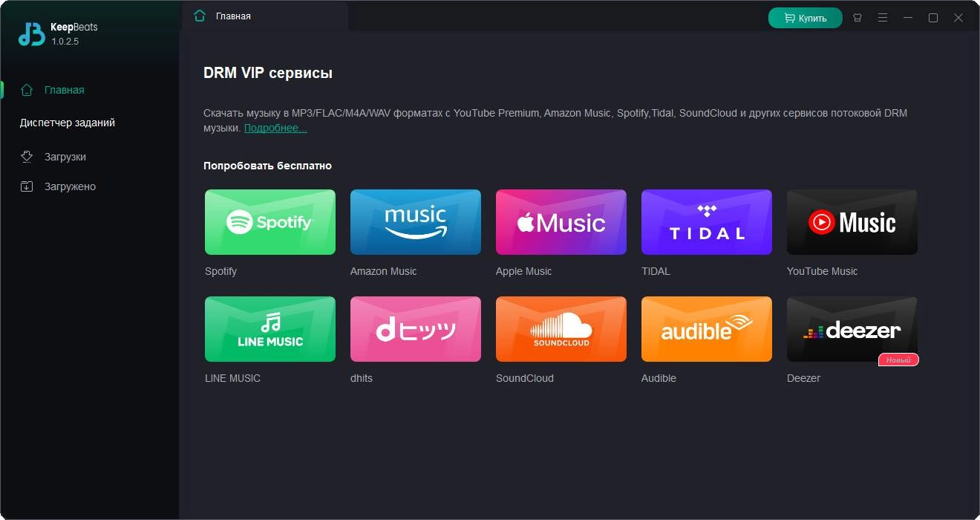The image size is (980, 520).
Task: Select Главная in the sidebar
Action: pyautogui.click(x=64, y=90)
